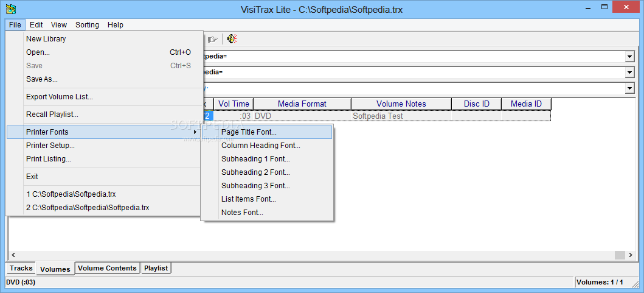This screenshot has height=293, width=644.
Task: Click horizontal scrollbar left arrow
Action: click(13, 255)
